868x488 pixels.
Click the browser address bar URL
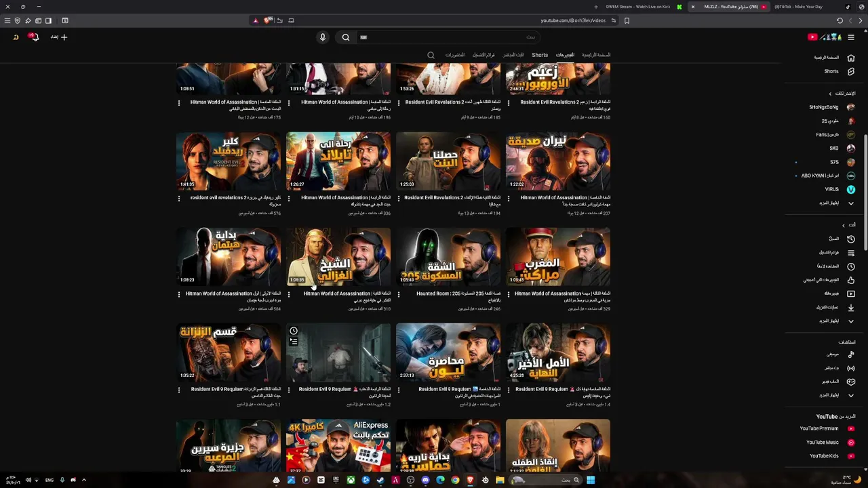tap(574, 20)
